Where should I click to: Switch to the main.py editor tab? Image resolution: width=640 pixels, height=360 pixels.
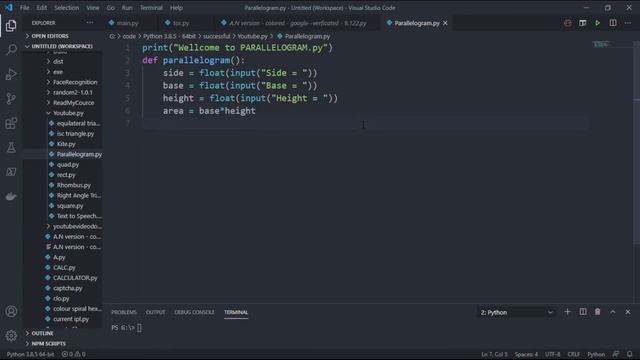pos(127,23)
